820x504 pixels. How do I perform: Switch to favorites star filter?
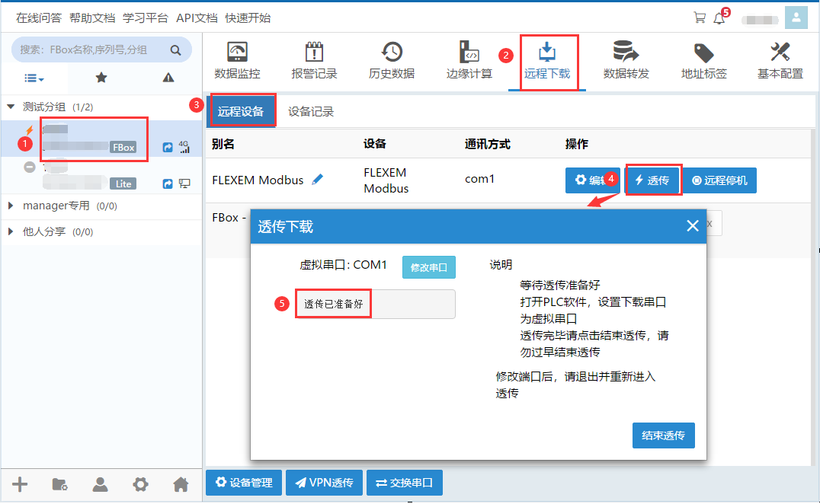[x=101, y=78]
